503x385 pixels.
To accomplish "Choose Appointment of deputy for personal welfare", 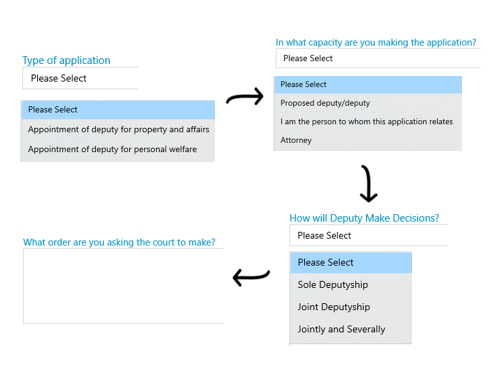I will tap(118, 149).
